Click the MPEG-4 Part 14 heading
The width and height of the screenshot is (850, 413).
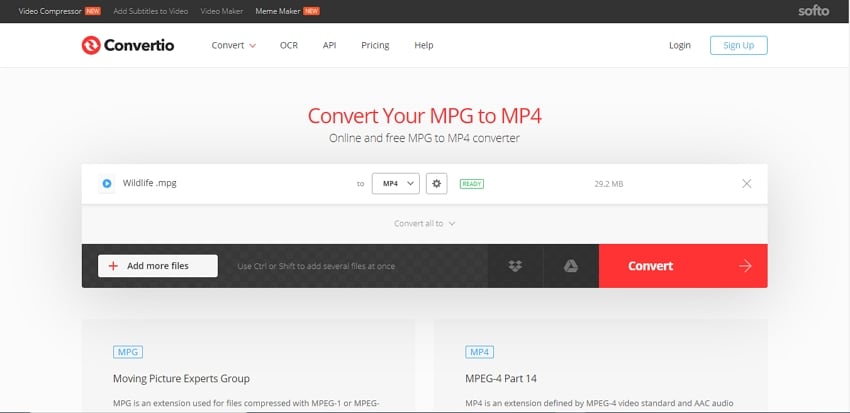coord(501,378)
